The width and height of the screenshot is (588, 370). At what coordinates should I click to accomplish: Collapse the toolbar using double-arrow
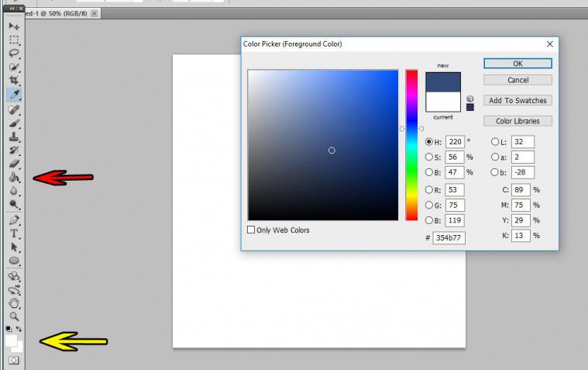point(14,8)
